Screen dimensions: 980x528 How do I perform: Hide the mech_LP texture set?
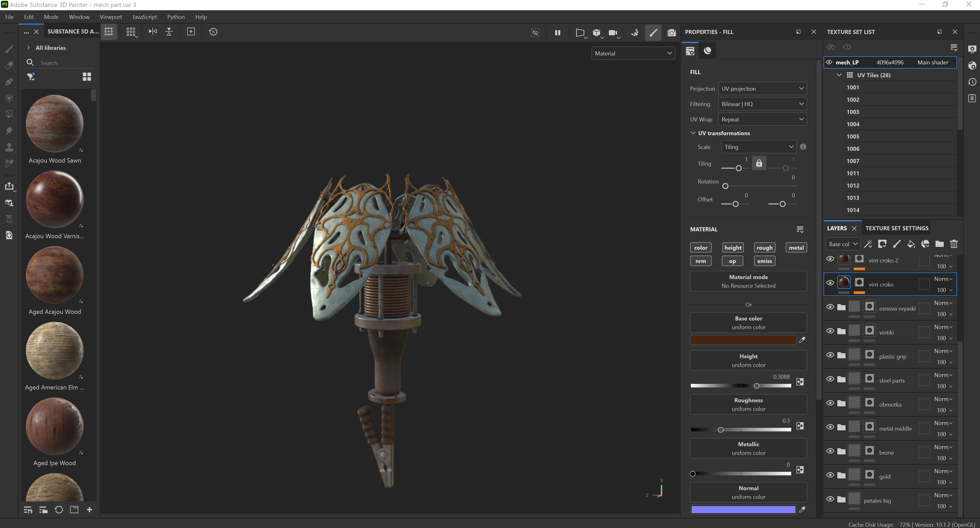[x=829, y=62]
